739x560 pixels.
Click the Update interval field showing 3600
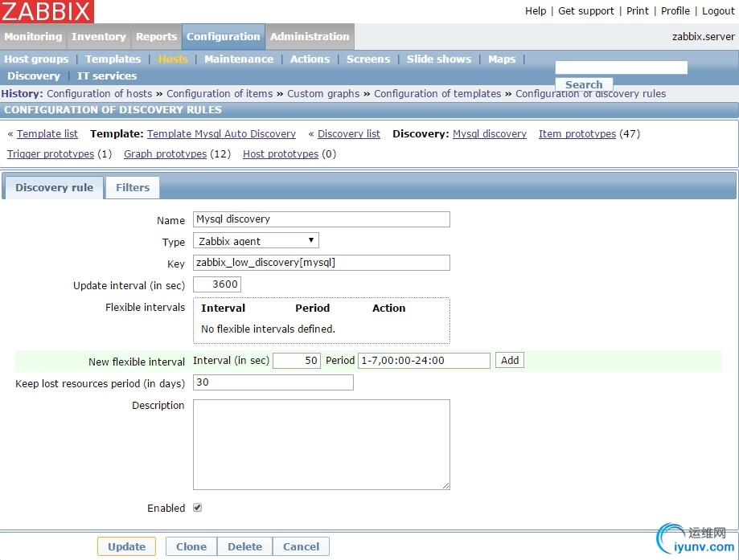pos(217,284)
